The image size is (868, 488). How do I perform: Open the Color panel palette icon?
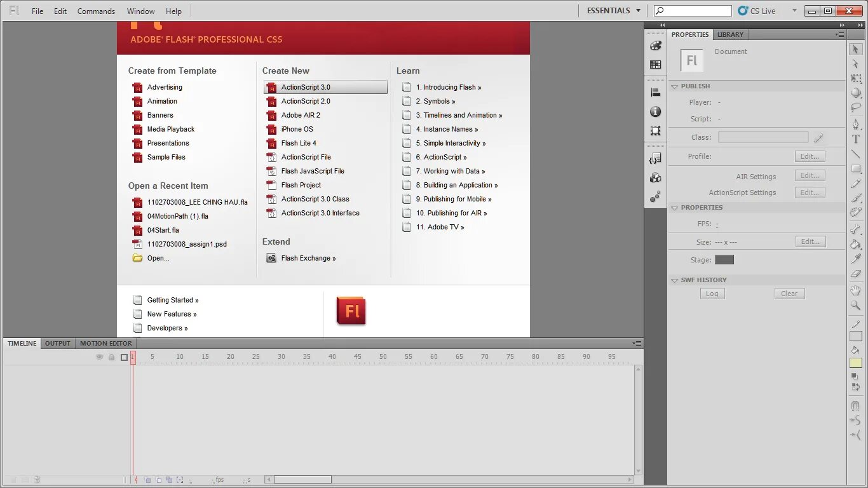point(656,46)
